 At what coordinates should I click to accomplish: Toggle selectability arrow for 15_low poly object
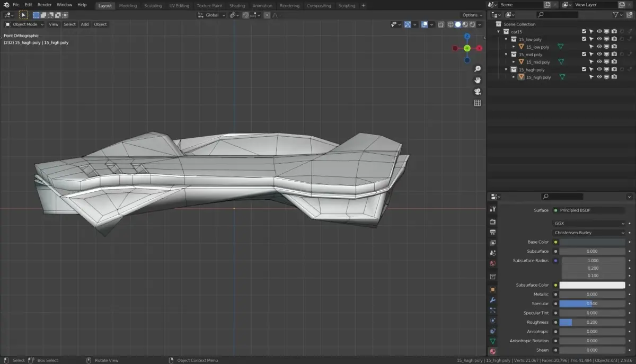tap(591, 47)
